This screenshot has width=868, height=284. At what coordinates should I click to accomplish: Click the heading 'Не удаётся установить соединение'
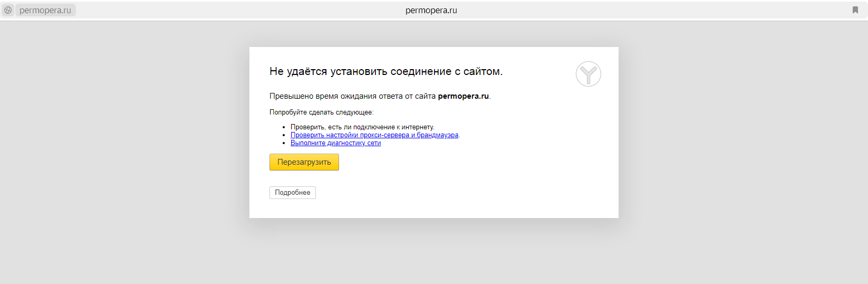pos(385,71)
